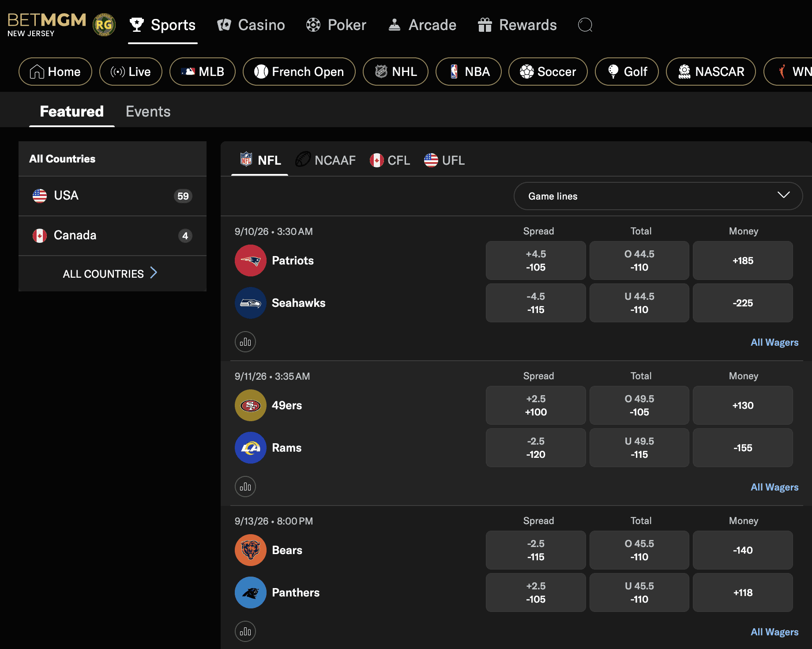Screen dimensions: 812x649
Task: Expand All Countries chevron arrow
Action: [154, 273]
